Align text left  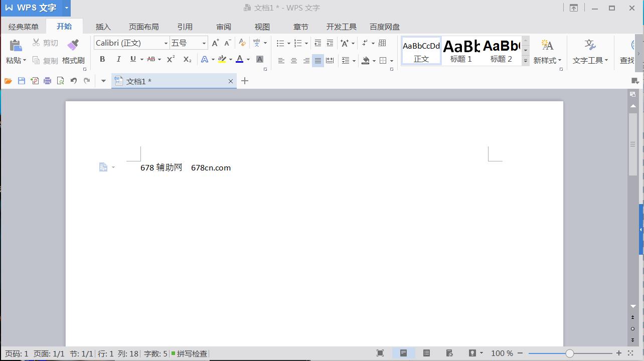tap(281, 61)
